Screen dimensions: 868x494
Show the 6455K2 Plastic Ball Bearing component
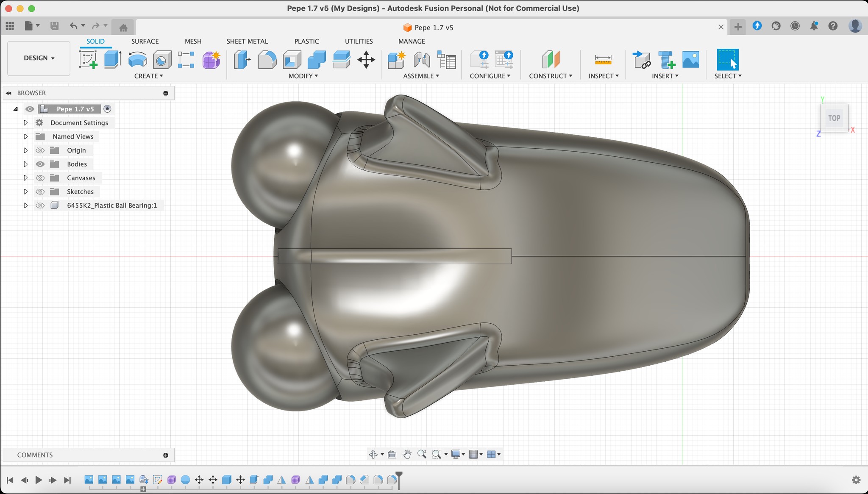click(x=40, y=205)
